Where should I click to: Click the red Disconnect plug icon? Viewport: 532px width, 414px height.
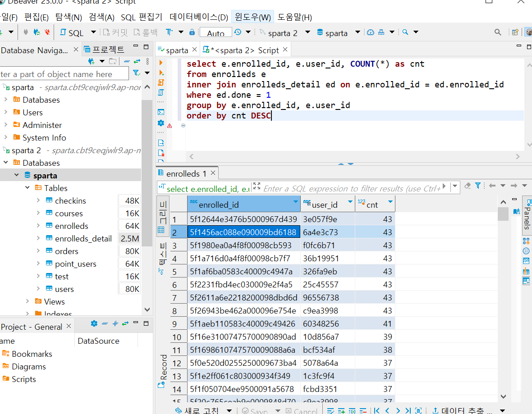point(47,32)
